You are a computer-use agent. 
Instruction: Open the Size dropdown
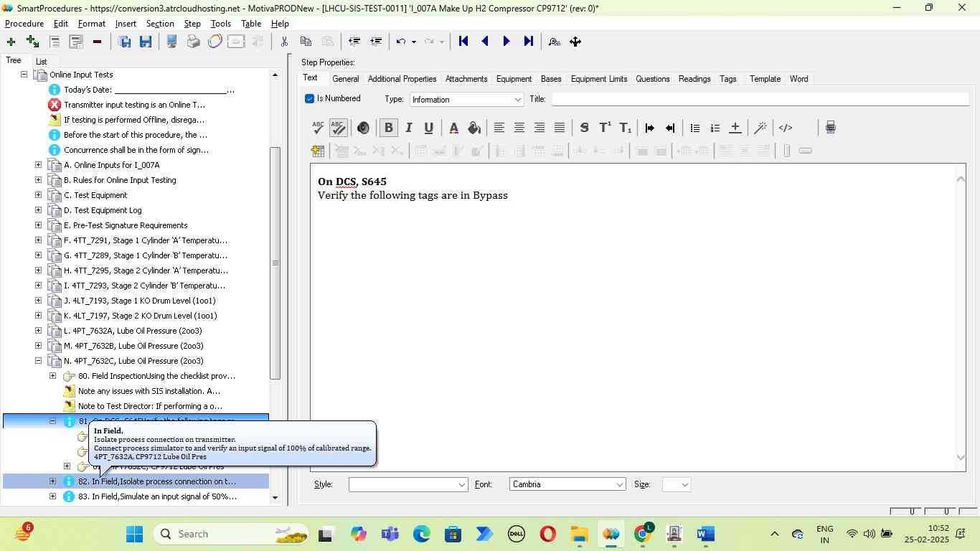(x=677, y=484)
